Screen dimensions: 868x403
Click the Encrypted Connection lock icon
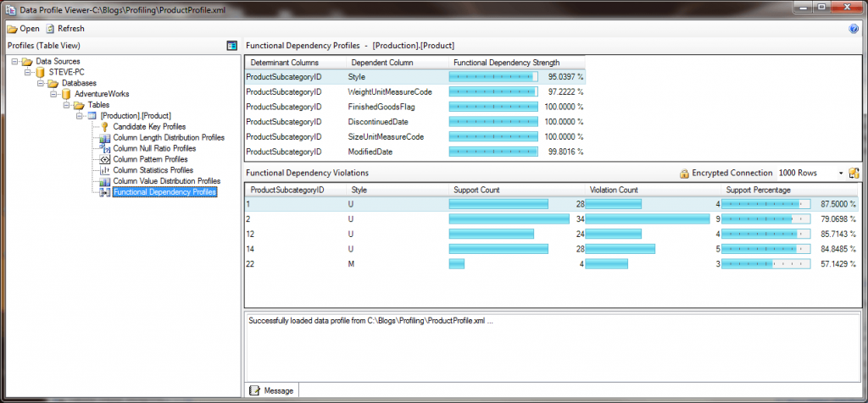coord(684,173)
